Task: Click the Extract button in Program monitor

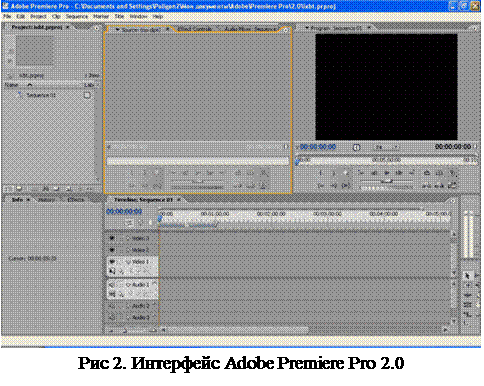Action: point(439,173)
